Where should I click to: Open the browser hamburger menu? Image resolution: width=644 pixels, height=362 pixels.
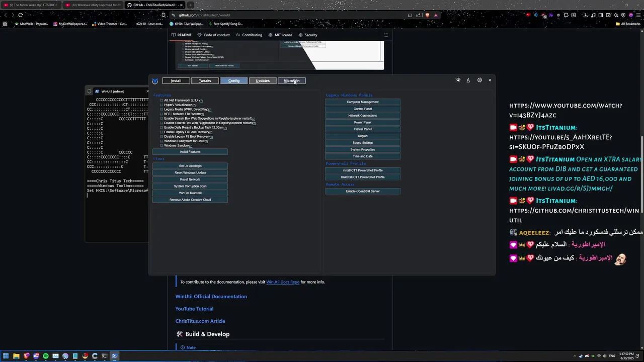[639, 15]
